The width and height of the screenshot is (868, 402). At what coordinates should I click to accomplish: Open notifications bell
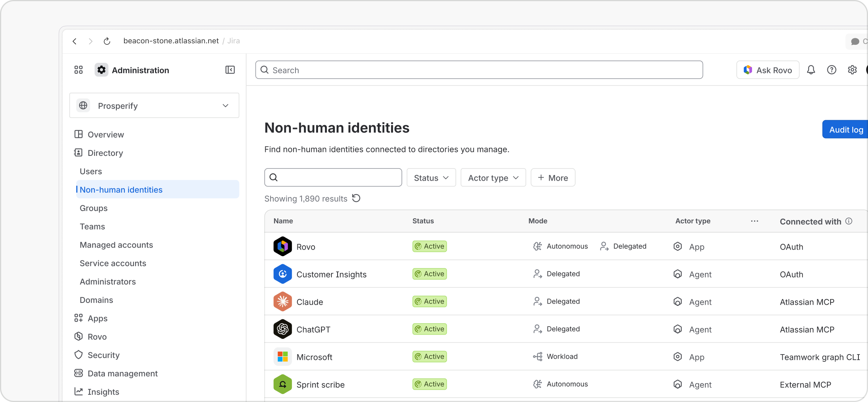point(811,70)
